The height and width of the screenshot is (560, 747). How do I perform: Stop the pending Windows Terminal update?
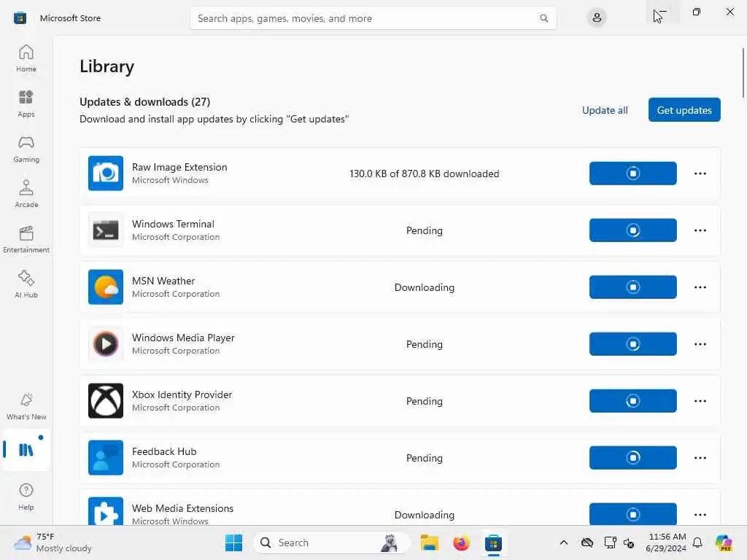pyautogui.click(x=632, y=230)
